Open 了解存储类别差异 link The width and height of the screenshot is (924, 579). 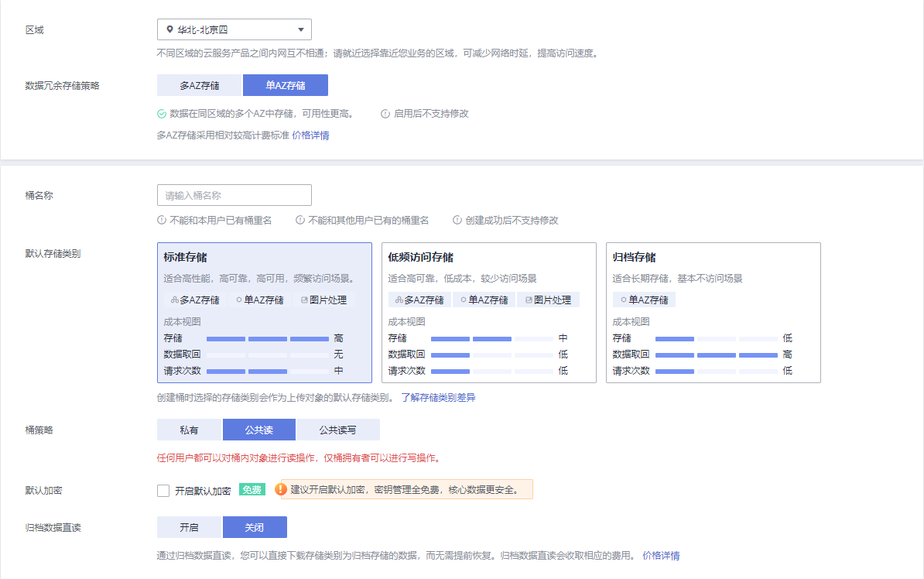click(x=438, y=397)
